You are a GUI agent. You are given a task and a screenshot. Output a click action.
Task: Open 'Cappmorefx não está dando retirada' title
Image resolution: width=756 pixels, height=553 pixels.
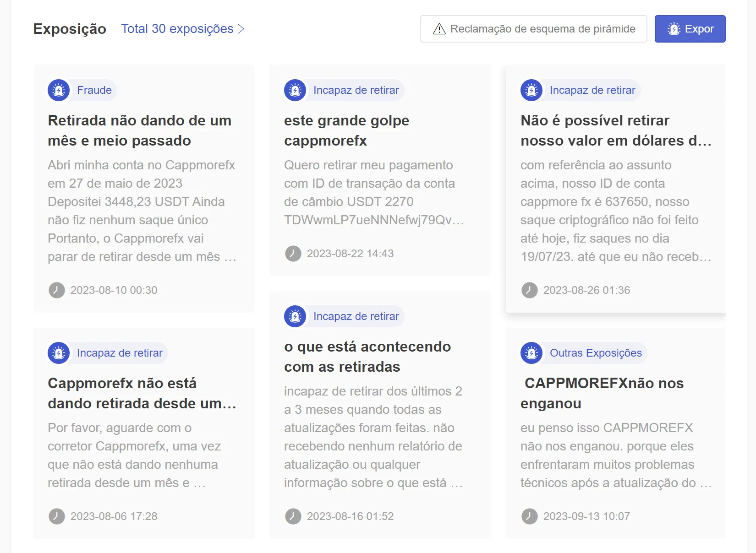(x=142, y=393)
